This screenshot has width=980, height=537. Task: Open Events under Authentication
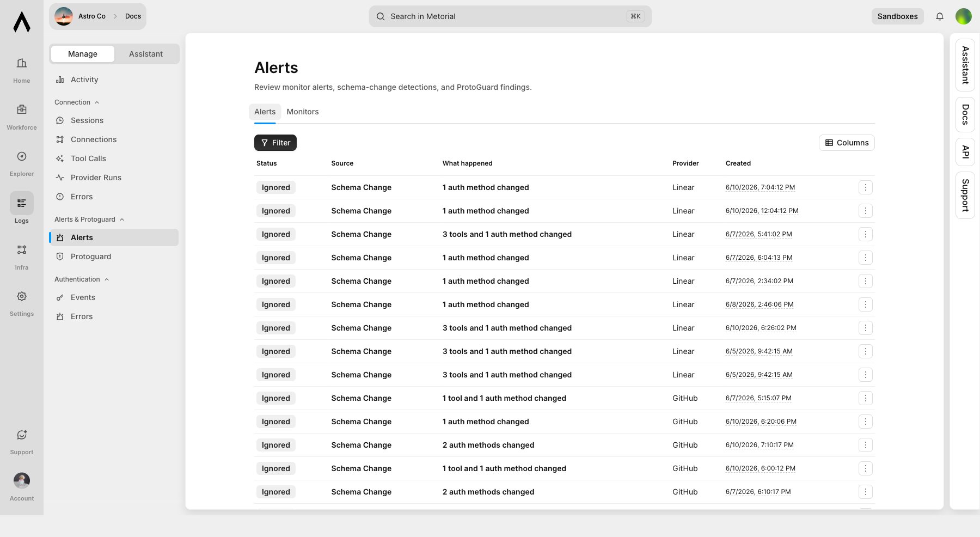(x=114, y=297)
